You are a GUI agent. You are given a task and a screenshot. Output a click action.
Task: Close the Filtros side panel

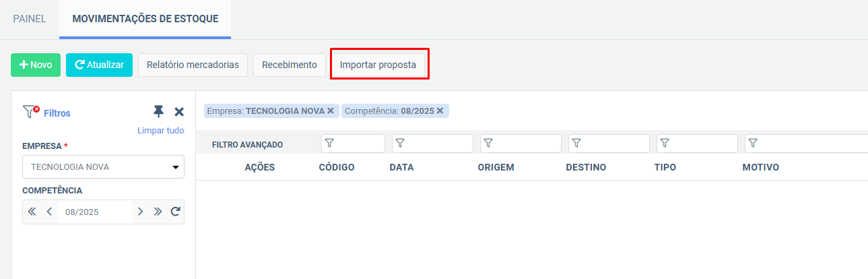pyautogui.click(x=179, y=112)
